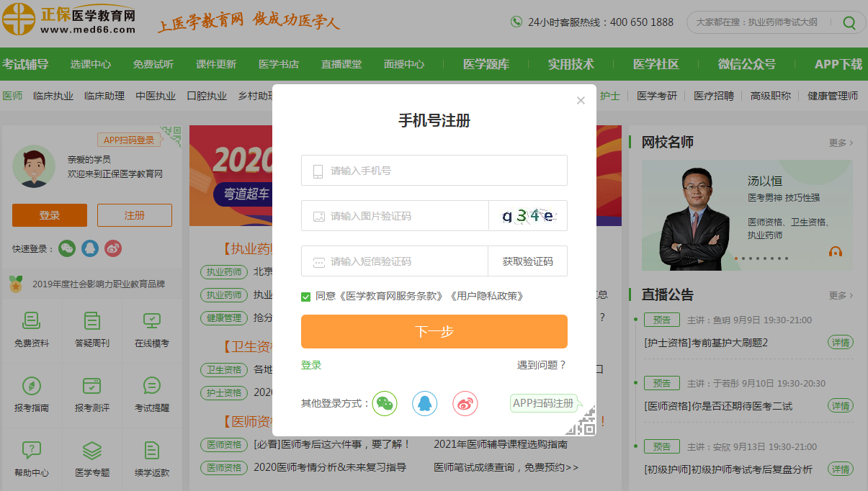Click QQ penguin icon in registration dialog
The height and width of the screenshot is (491, 868).
point(424,403)
